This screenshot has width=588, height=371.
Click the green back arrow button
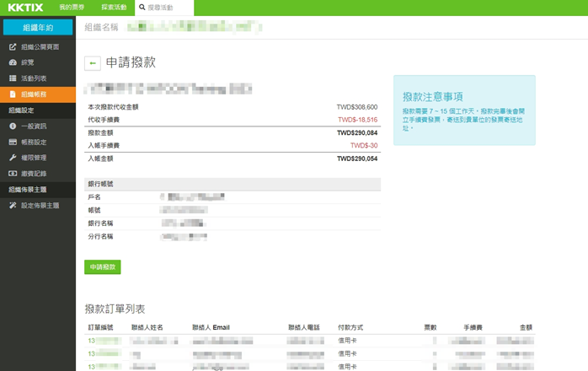[92, 63]
